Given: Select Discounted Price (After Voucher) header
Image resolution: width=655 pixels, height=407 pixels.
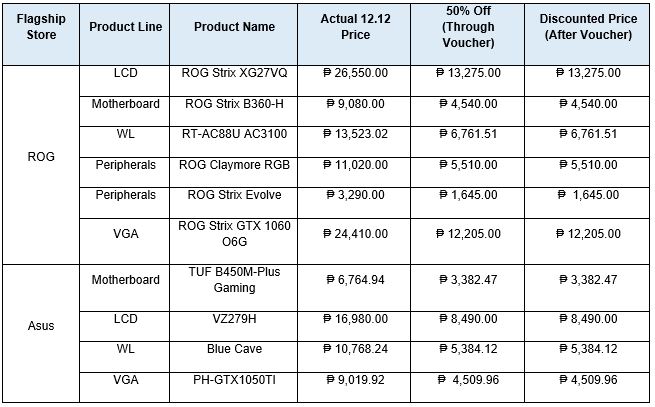Looking at the screenshot, I should coord(587,34).
